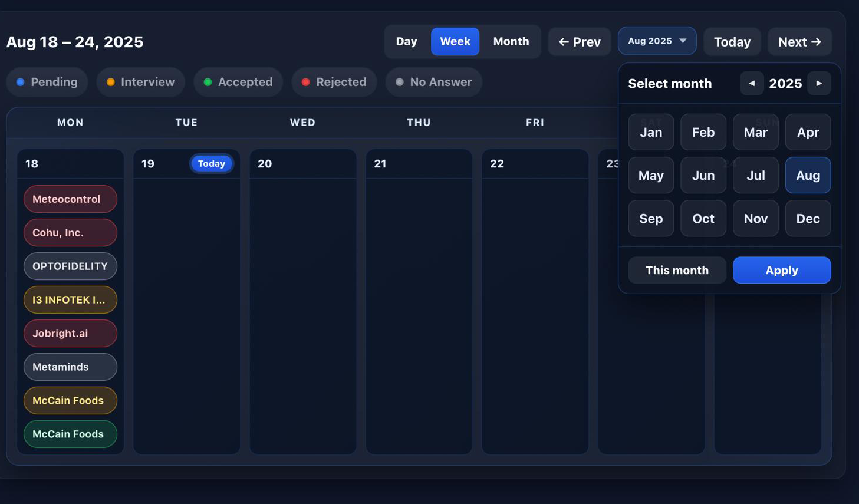Image resolution: width=859 pixels, height=504 pixels.
Task: Toggle the Accepted status filter
Action: [x=238, y=82]
